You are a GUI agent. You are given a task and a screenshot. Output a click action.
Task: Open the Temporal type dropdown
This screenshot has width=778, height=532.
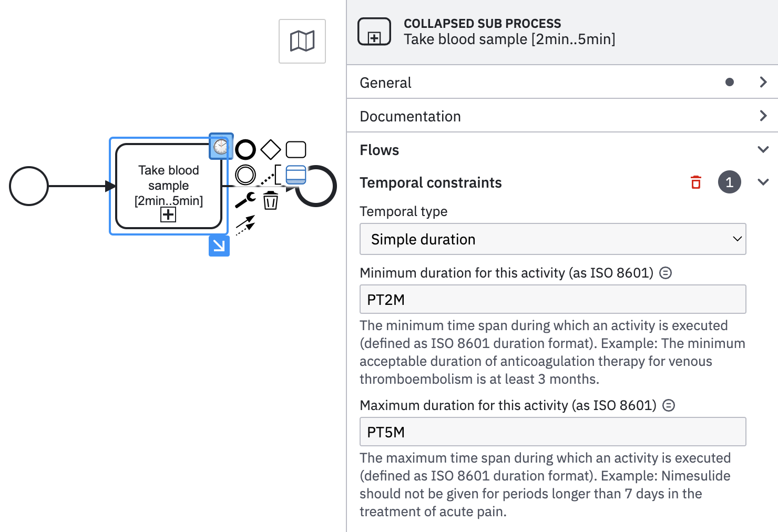tap(552, 239)
